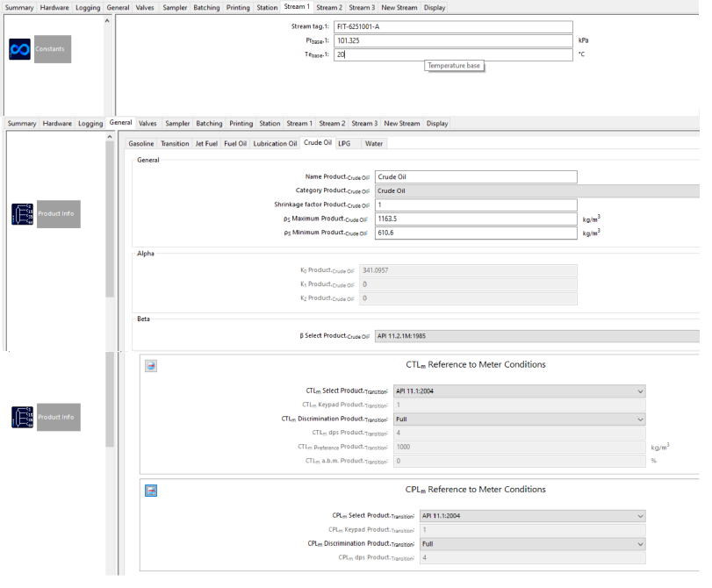Open Display tab in the General view
712x588 pixels.
point(437,124)
